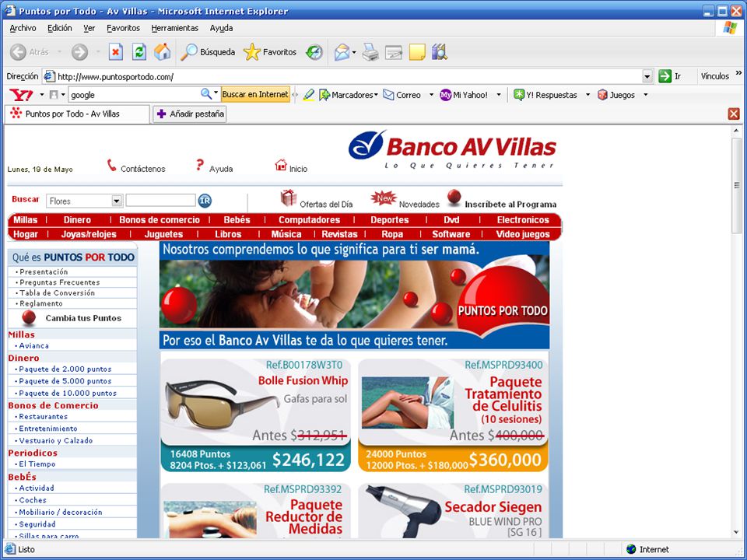Click Paquete de 5.000 puntos link
The height and width of the screenshot is (560, 747).
point(65,381)
